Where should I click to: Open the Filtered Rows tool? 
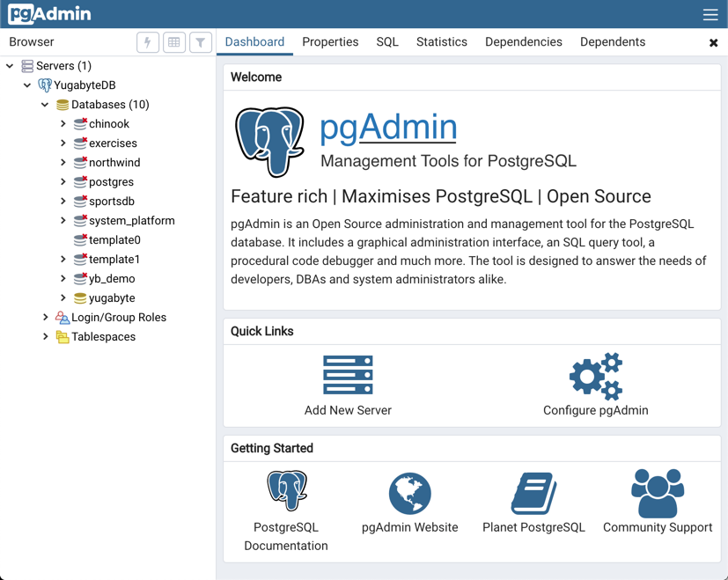[200, 42]
